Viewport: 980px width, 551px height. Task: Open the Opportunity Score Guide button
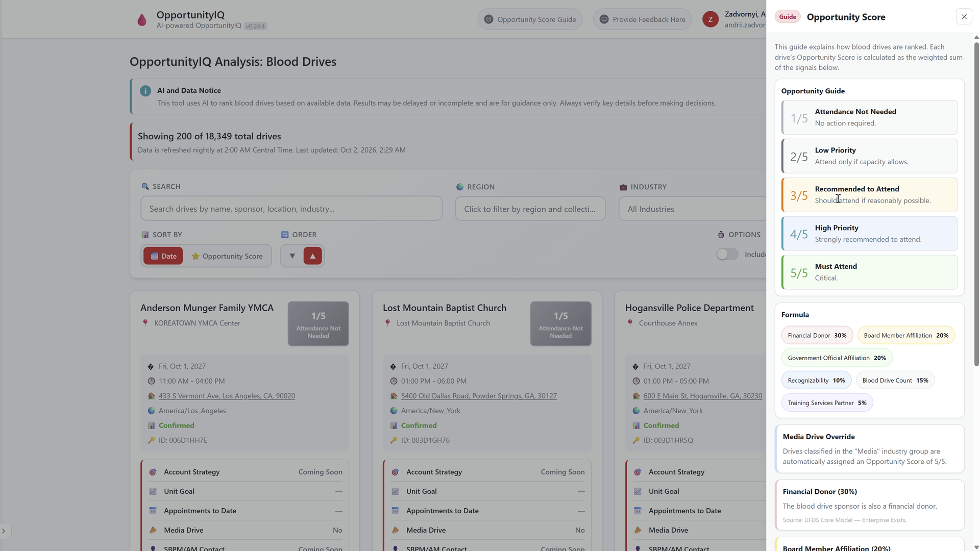(530, 19)
